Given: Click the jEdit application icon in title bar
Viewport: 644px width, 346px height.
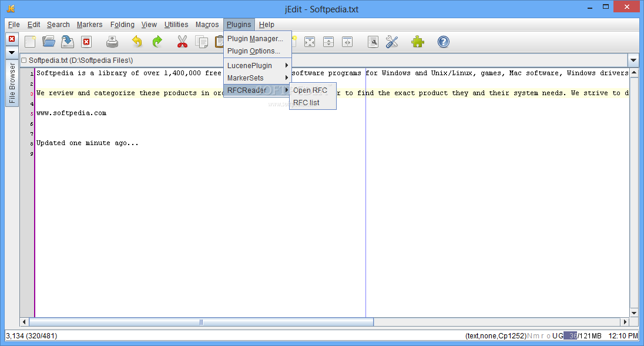Looking at the screenshot, I should click(x=11, y=8).
